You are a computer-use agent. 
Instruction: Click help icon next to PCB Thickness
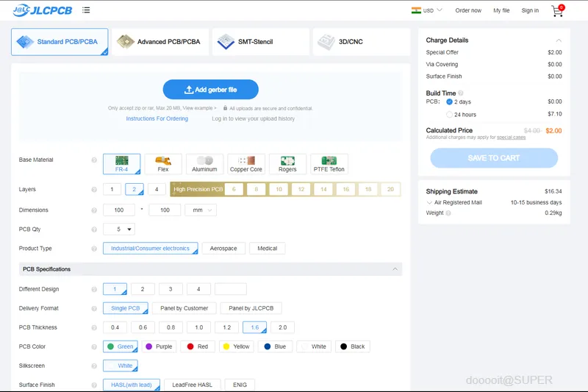coord(94,327)
